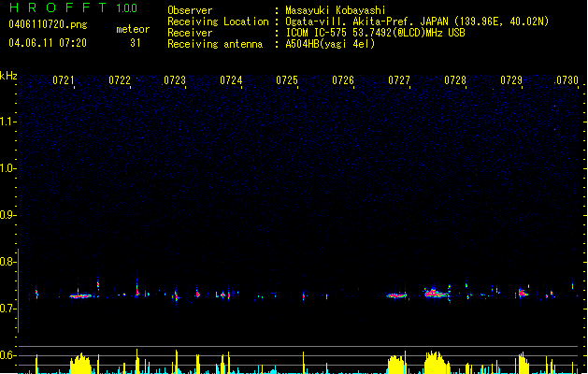Select the meteor count value 31
Viewport: 588px width, 374px height.
coord(136,43)
